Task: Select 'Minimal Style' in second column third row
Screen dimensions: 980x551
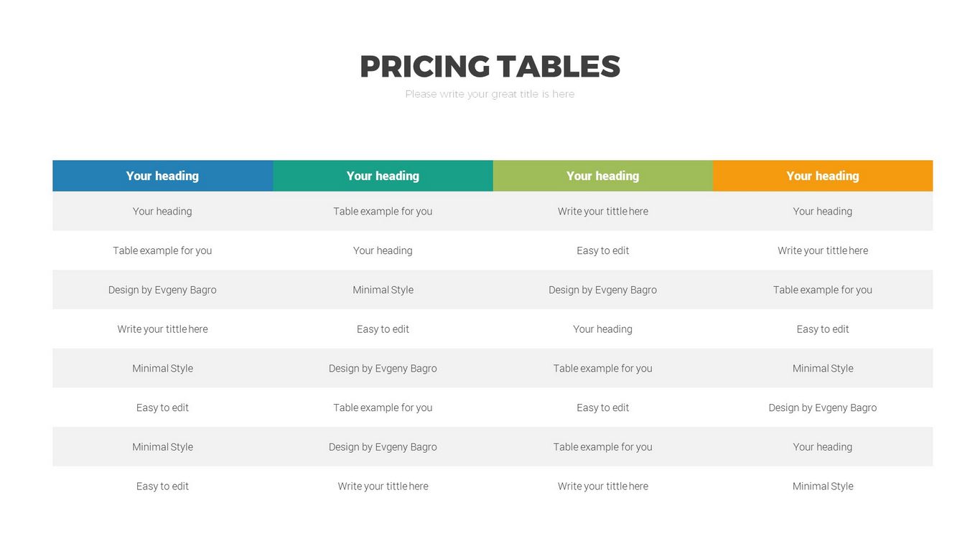Action: coord(383,290)
